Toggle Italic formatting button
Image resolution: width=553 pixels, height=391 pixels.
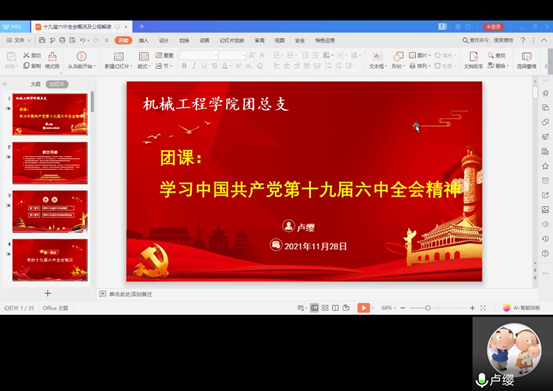194,66
